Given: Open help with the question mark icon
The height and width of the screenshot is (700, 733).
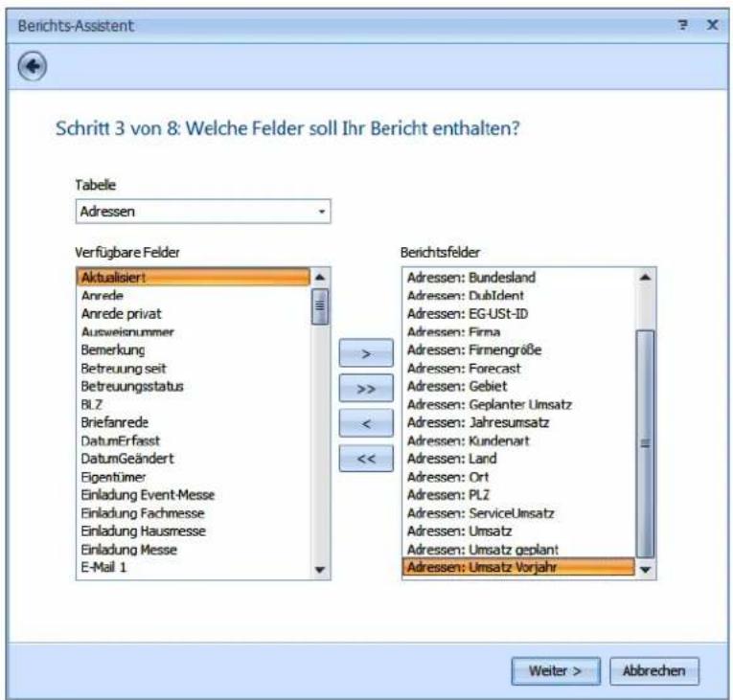Looking at the screenshot, I should pos(682,25).
